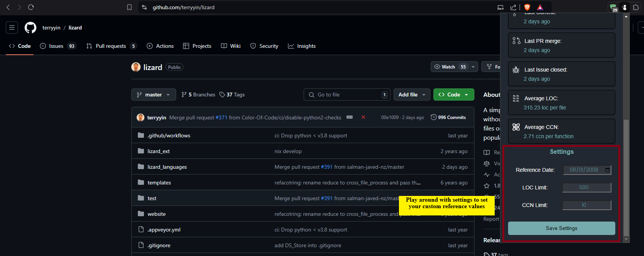View 5 Branches link

coord(198,95)
